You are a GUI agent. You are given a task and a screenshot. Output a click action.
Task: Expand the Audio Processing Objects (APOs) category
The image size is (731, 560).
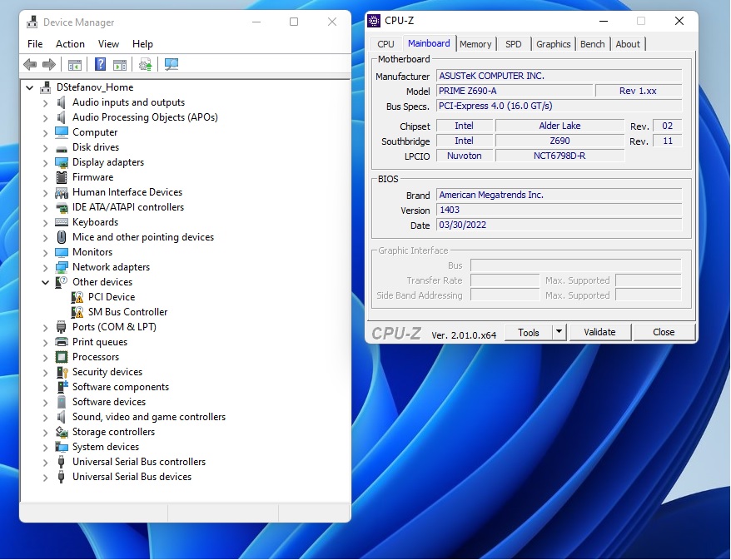coord(45,117)
